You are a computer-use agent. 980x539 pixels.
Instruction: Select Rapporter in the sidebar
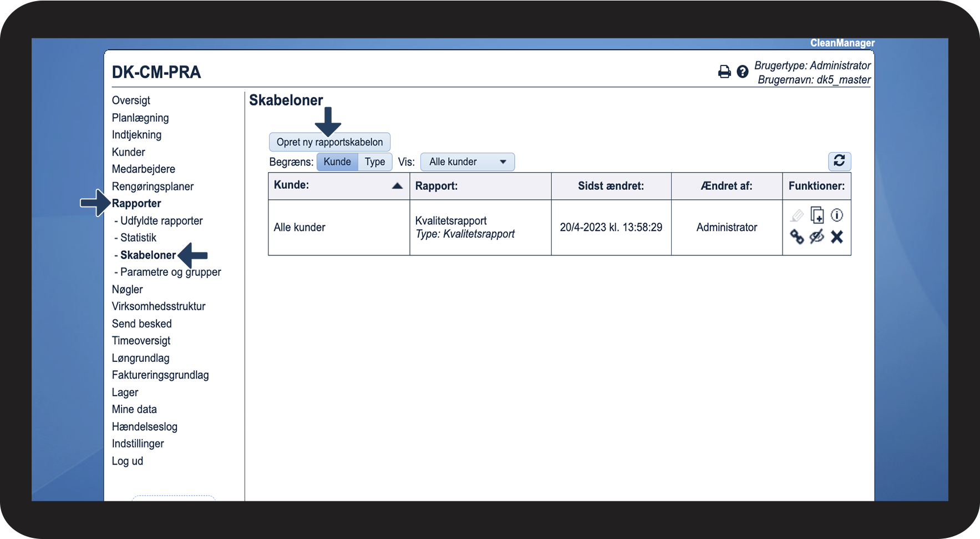point(136,204)
